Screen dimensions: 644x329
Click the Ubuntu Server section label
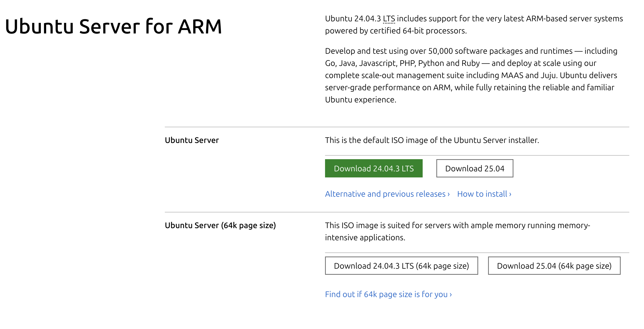(x=192, y=140)
